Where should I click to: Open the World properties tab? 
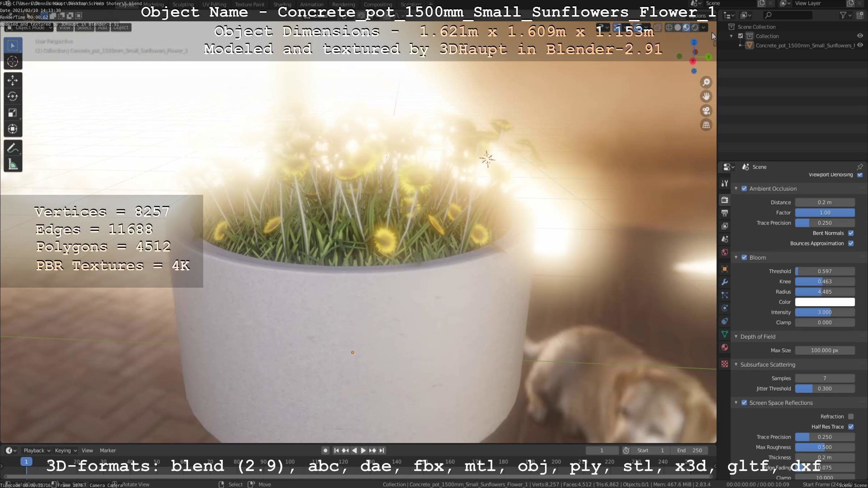tap(725, 252)
